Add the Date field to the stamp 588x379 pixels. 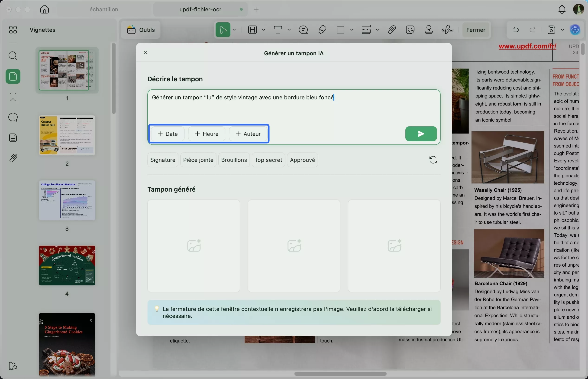(168, 134)
